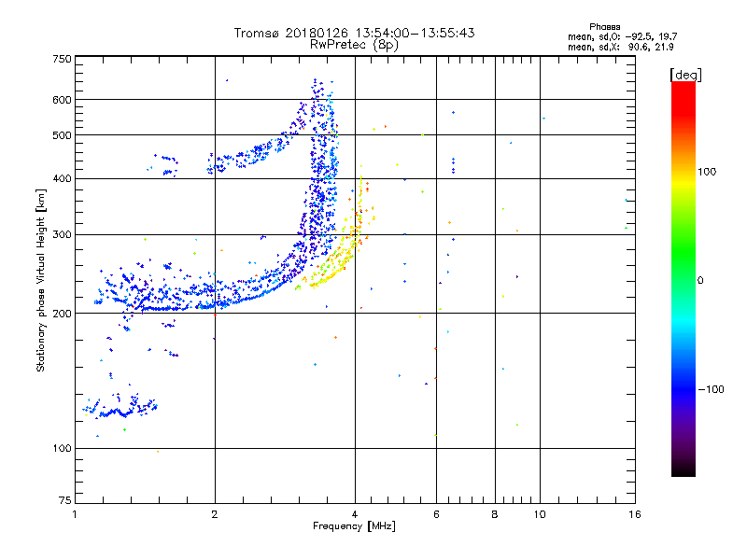Click the colorbar tick label "100"

707,172
